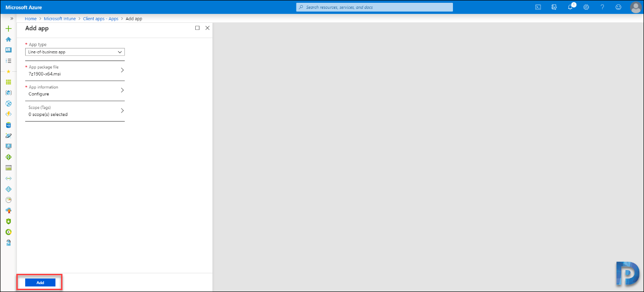Go to Client apps - Apps breadcrumb
The height and width of the screenshot is (292, 644).
point(101,19)
